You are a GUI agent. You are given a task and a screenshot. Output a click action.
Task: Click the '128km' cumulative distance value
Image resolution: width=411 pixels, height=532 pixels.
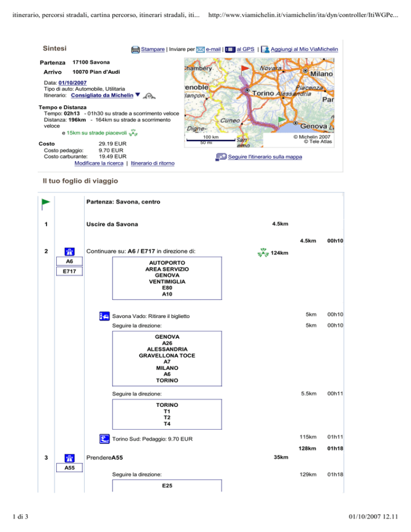click(x=307, y=449)
